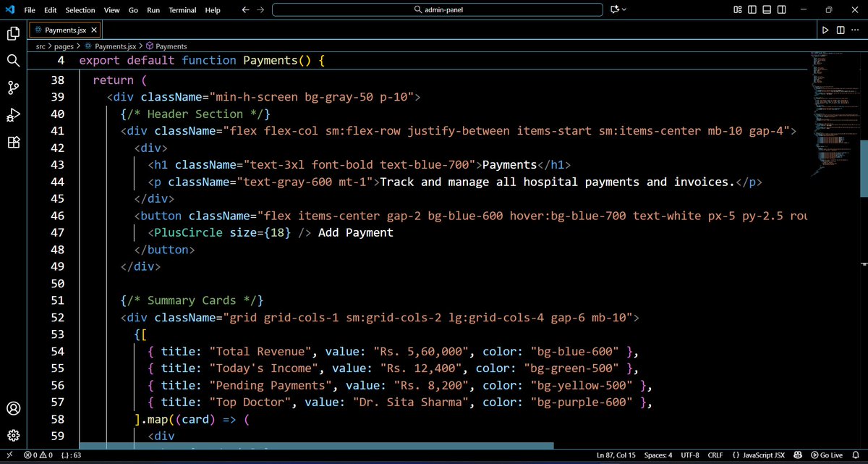Select the Payments.jsx editor tab

(66, 30)
